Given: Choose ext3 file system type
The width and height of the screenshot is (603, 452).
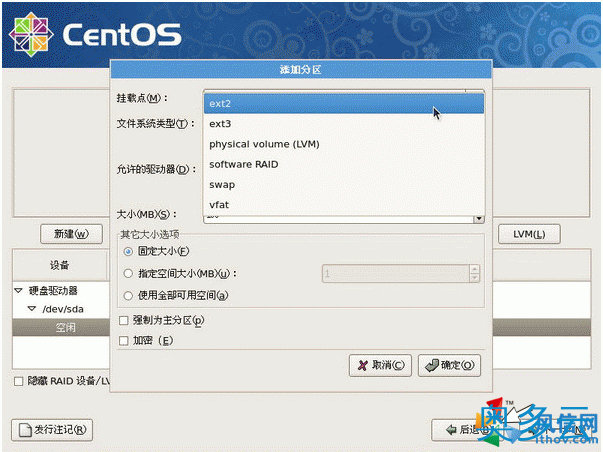Looking at the screenshot, I should pyautogui.click(x=343, y=124).
